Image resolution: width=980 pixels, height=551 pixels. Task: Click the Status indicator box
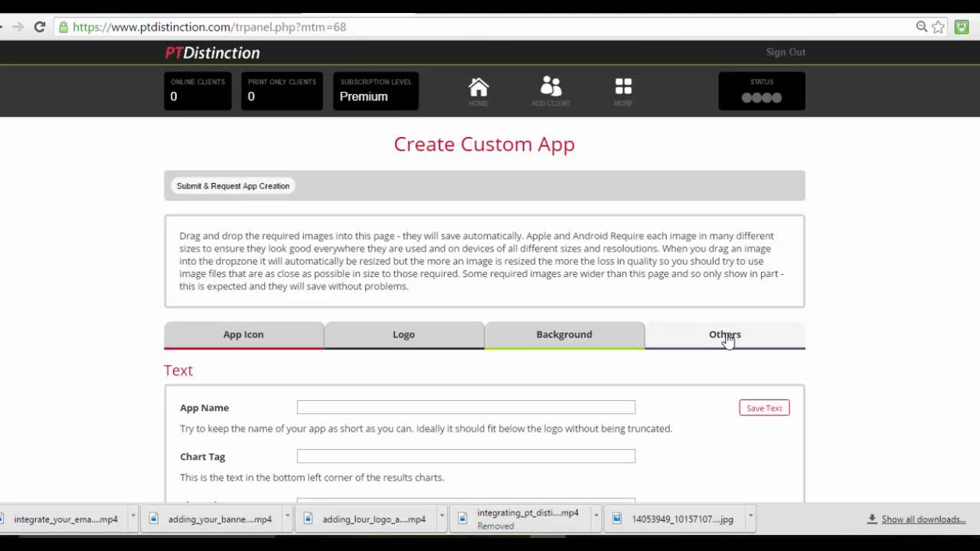[762, 91]
